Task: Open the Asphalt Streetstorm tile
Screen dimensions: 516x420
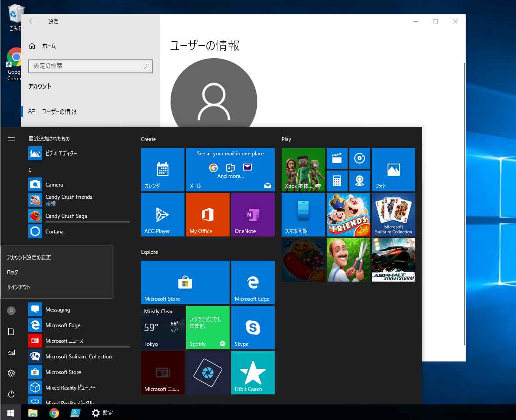Action: click(x=394, y=260)
